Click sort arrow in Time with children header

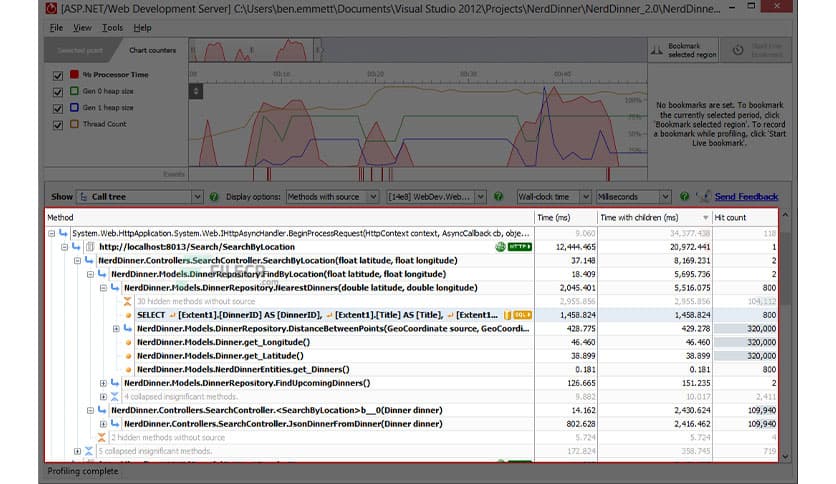click(x=705, y=217)
